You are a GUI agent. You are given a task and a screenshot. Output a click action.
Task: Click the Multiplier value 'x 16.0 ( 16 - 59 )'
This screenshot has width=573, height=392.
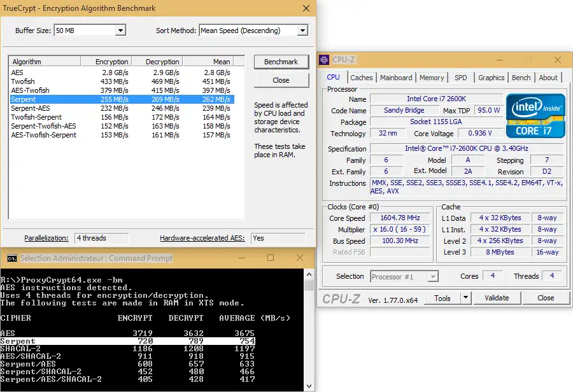(x=400, y=230)
